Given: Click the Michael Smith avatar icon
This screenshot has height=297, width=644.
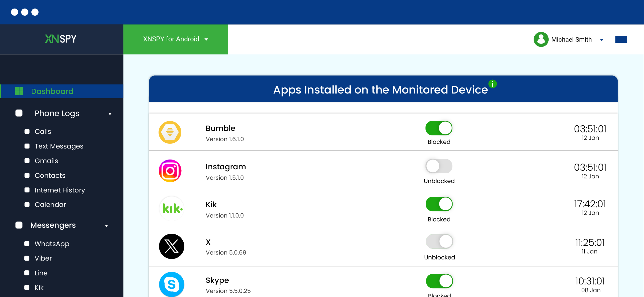Looking at the screenshot, I should 541,39.
